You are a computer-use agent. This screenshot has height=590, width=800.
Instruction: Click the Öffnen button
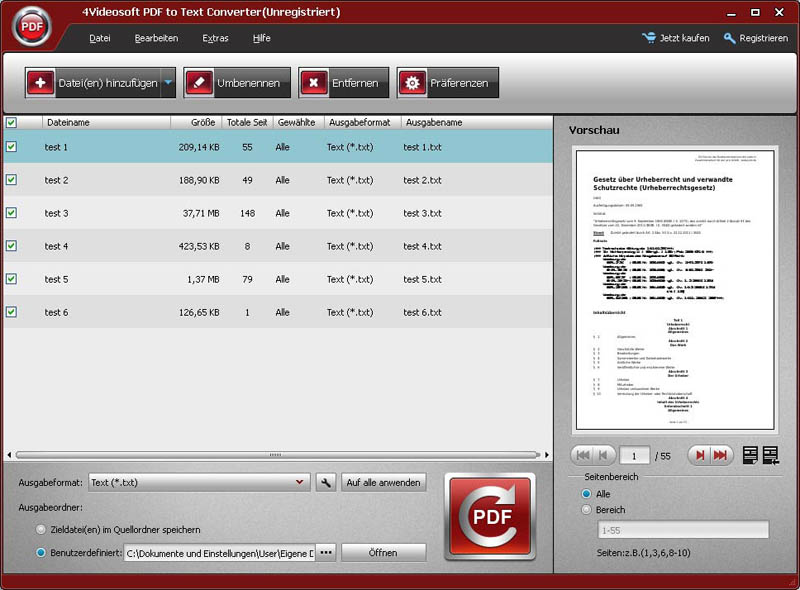[383, 552]
